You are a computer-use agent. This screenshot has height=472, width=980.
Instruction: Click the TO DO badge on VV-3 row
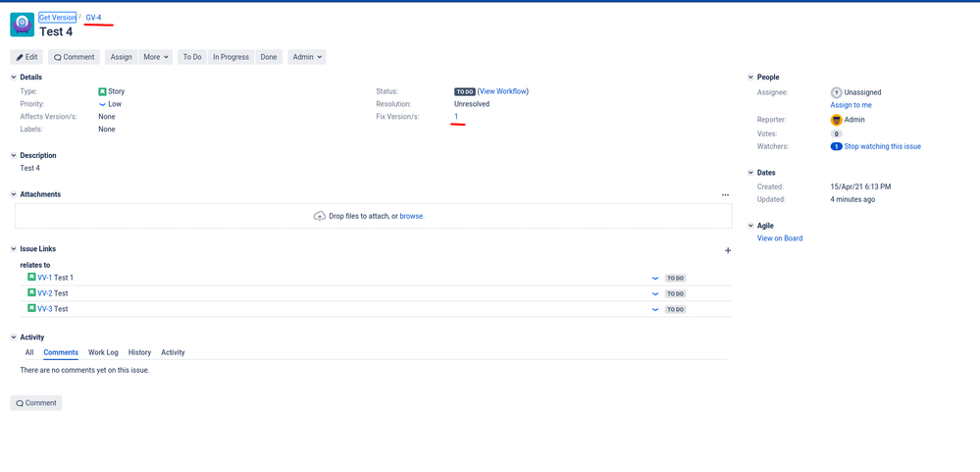[676, 309]
